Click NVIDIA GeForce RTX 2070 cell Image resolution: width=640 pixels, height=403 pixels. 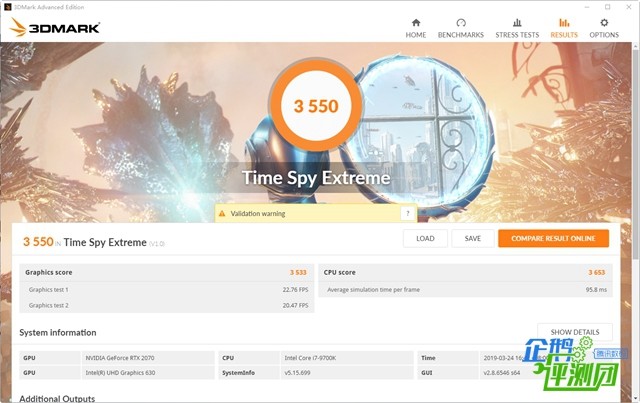point(148,358)
